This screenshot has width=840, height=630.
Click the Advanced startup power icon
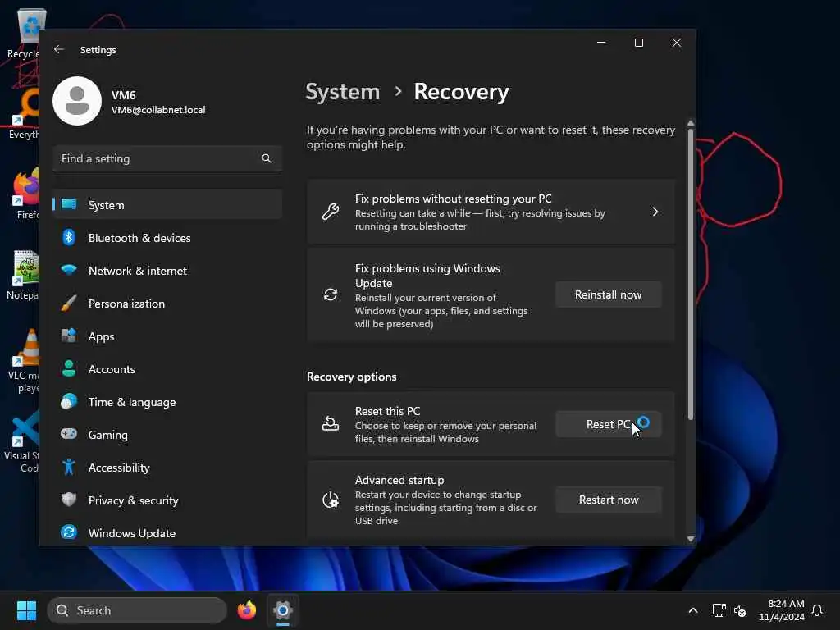coord(331,500)
